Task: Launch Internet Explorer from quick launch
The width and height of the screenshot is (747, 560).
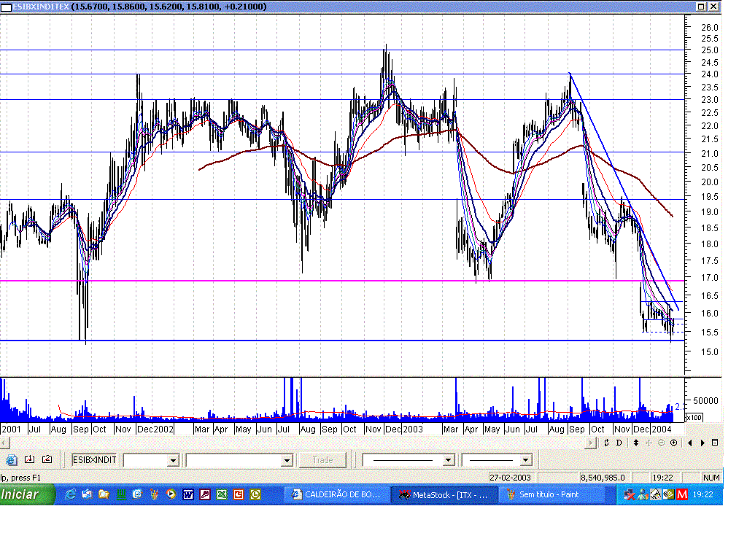Action: [x=70, y=495]
